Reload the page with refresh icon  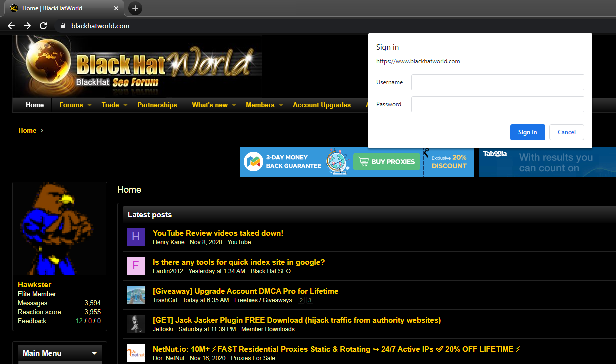pos(43,26)
